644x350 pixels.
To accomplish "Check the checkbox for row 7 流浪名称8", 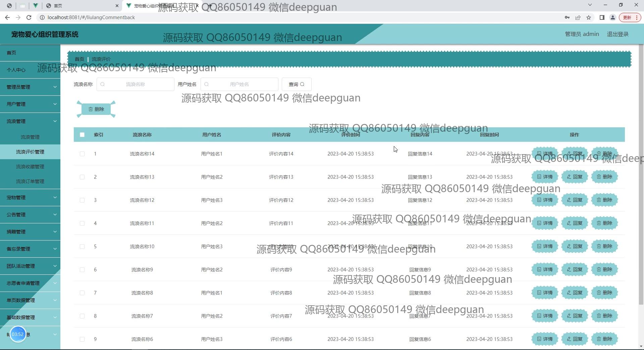I will 82,293.
